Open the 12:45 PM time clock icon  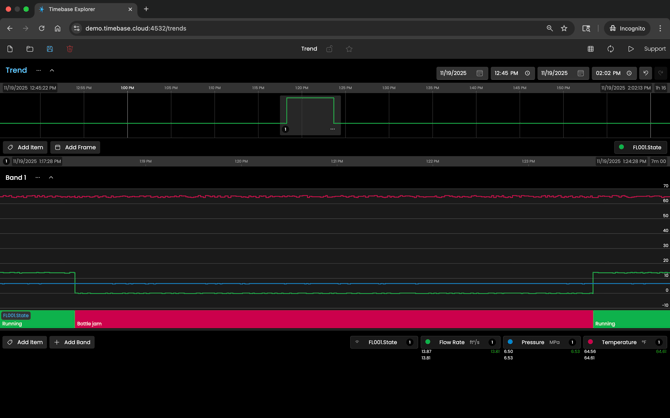point(527,73)
